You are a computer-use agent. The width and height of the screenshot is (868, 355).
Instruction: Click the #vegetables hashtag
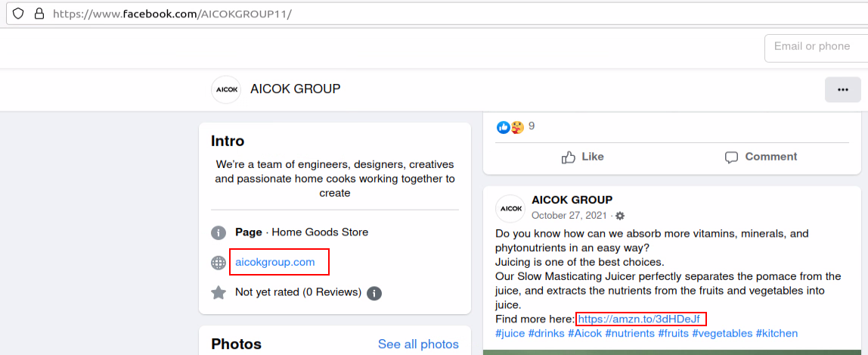(x=722, y=333)
